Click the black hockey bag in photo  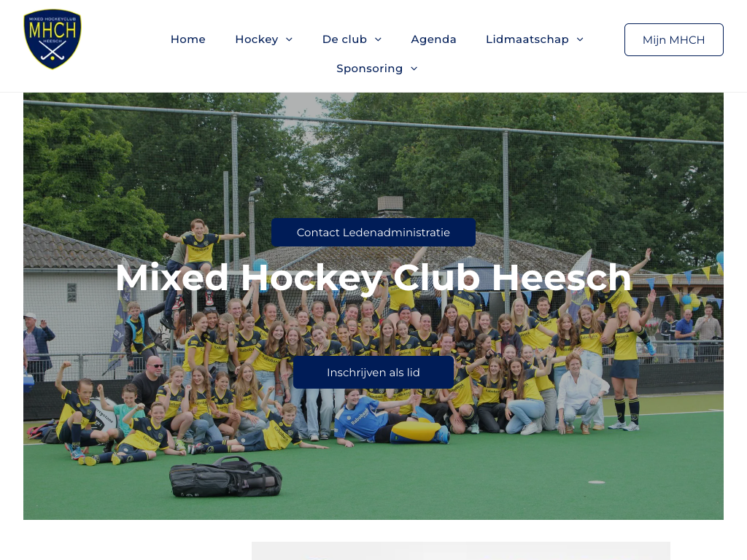click(226, 477)
